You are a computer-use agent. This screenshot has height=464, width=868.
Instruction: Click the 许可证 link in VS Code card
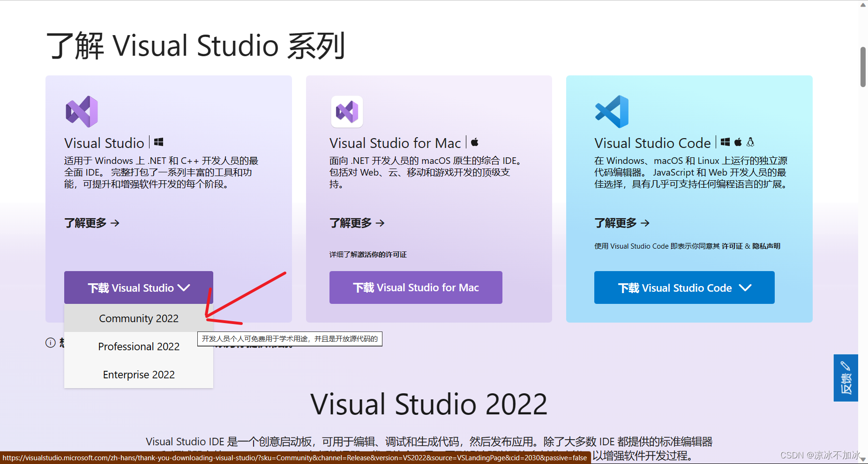click(733, 246)
